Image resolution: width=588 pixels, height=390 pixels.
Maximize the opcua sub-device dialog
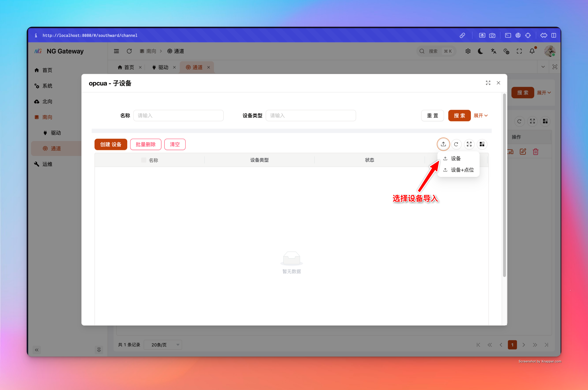click(488, 83)
